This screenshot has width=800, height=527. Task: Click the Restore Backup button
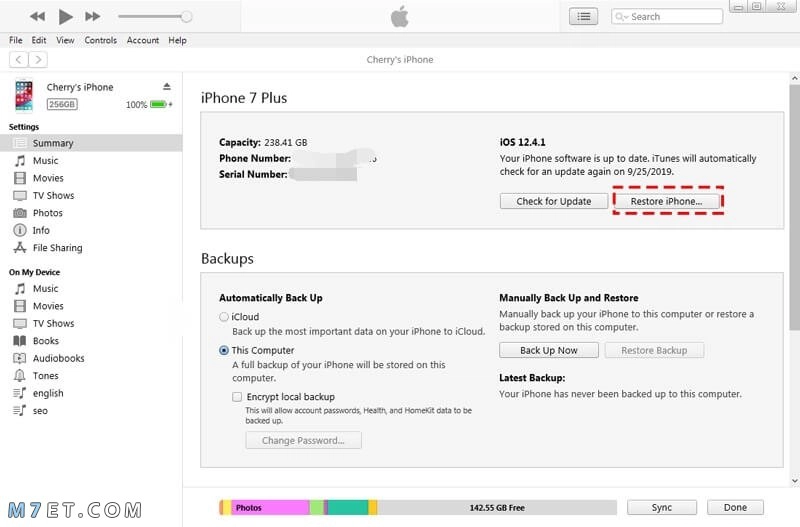654,350
